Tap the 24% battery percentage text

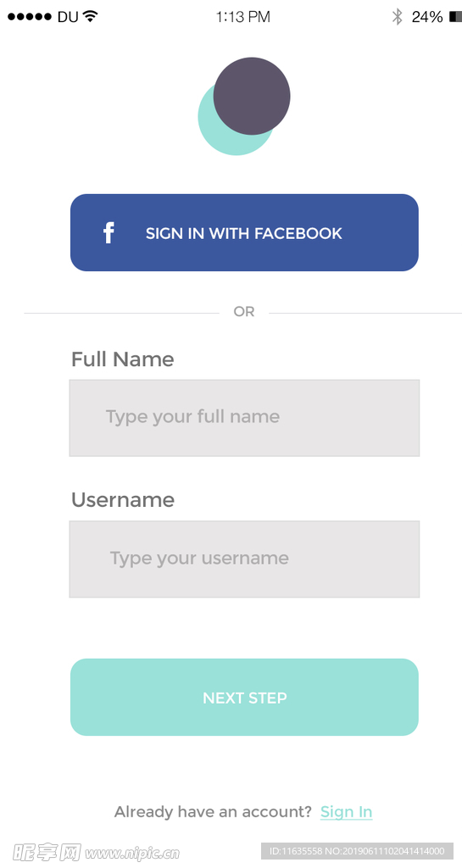click(x=427, y=17)
